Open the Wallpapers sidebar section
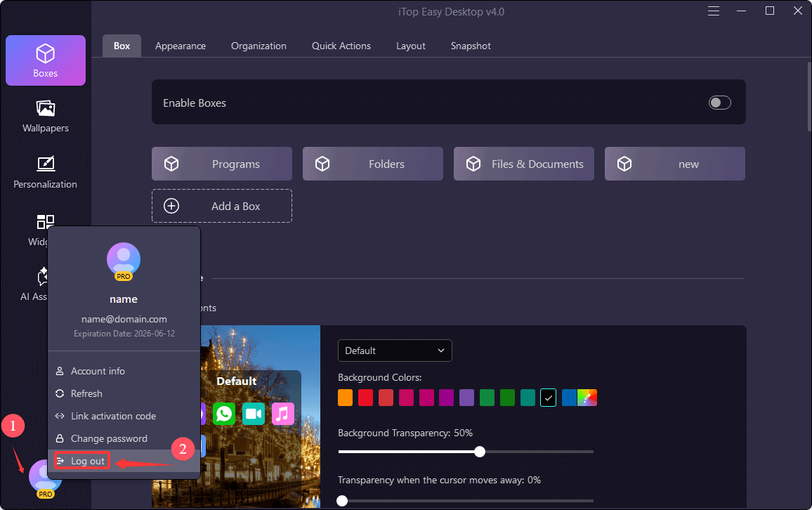The height and width of the screenshot is (510, 812). (x=46, y=116)
